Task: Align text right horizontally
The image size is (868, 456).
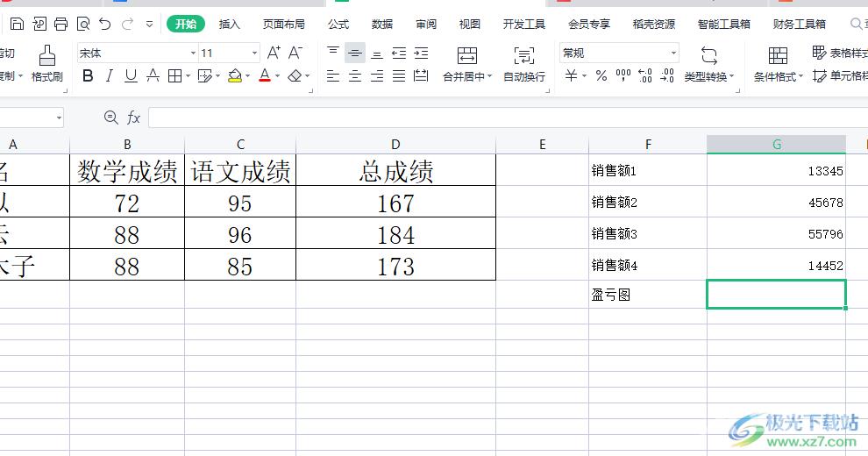Action: 376,75
